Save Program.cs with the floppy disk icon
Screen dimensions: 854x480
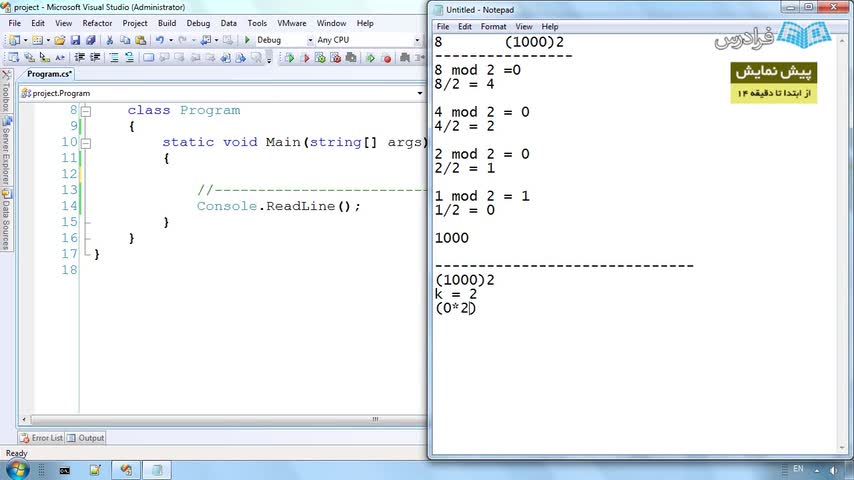(x=75, y=40)
